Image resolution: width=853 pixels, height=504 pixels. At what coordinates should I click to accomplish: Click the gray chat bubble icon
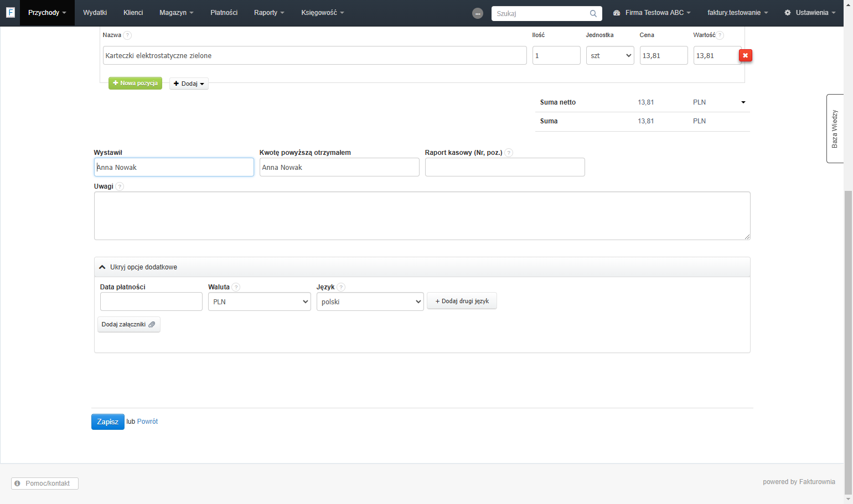pyautogui.click(x=478, y=13)
